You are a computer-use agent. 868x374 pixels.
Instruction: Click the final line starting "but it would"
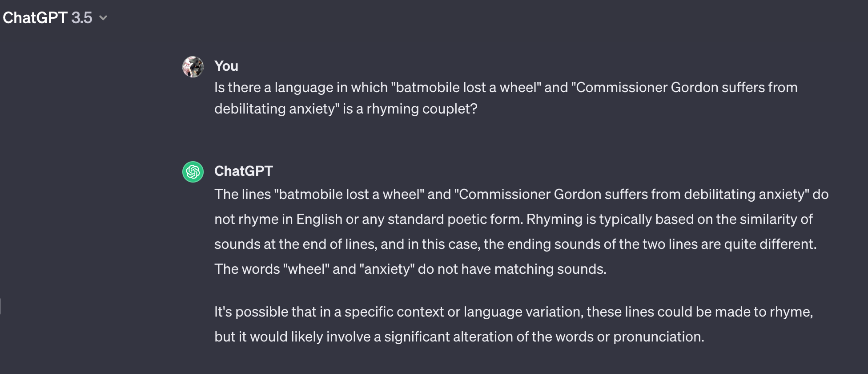[459, 337]
